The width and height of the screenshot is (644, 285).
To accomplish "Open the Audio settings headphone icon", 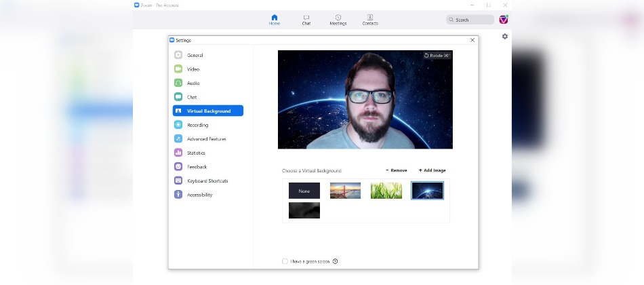I will point(178,83).
